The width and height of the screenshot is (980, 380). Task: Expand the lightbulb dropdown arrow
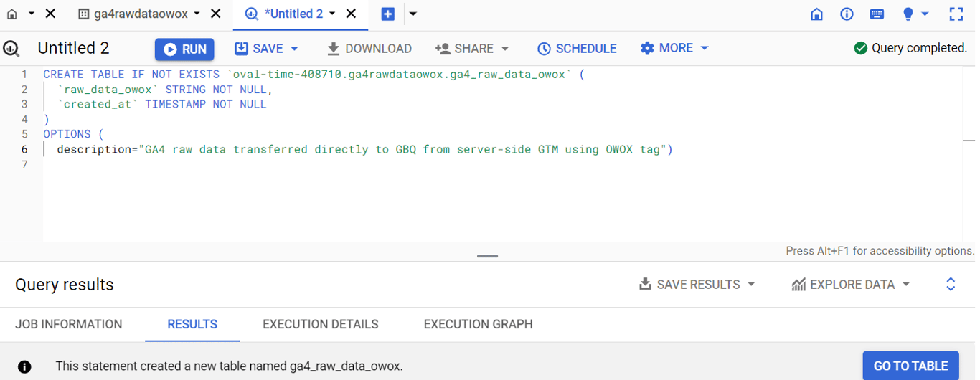pos(925,14)
